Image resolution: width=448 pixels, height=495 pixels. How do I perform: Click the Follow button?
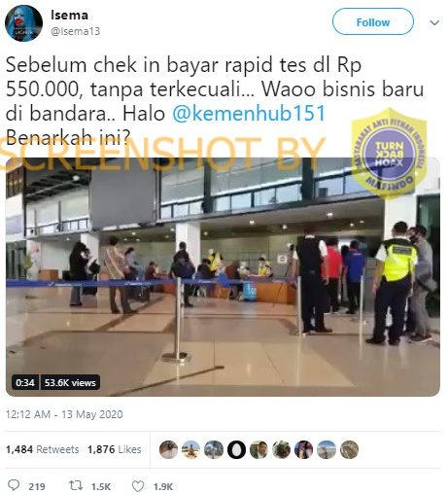373,21
